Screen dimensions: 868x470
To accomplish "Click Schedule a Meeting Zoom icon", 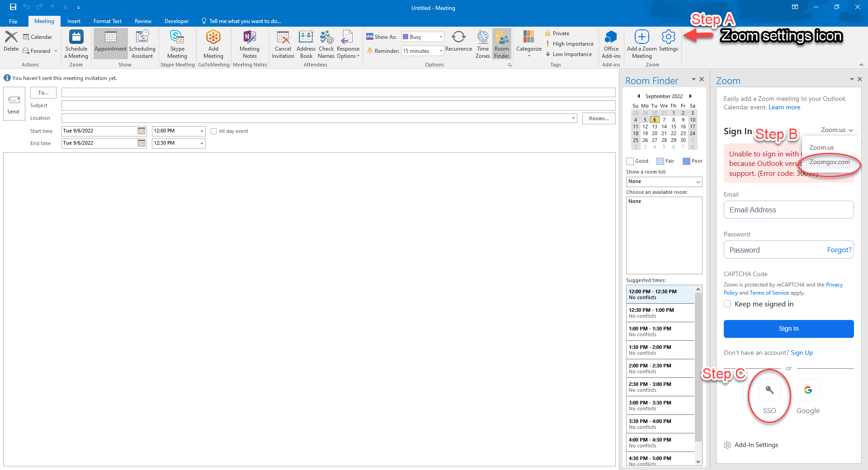I will tap(76, 37).
